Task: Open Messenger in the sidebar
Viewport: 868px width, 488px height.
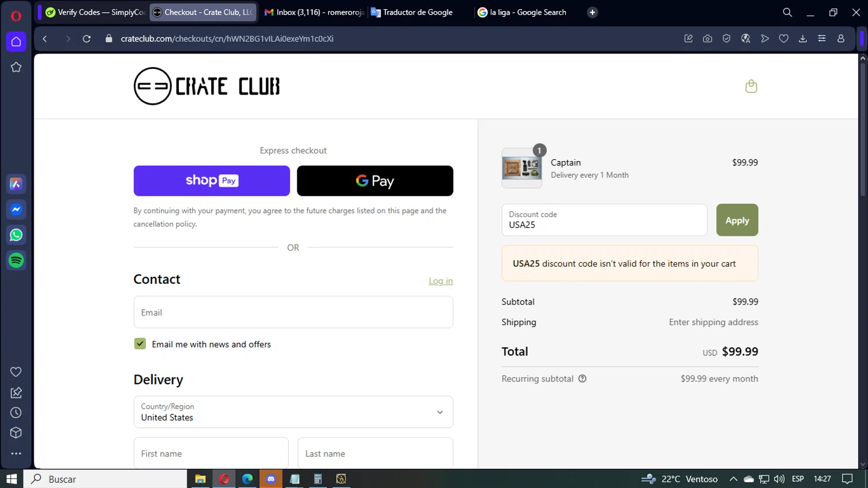Action: tap(16, 210)
